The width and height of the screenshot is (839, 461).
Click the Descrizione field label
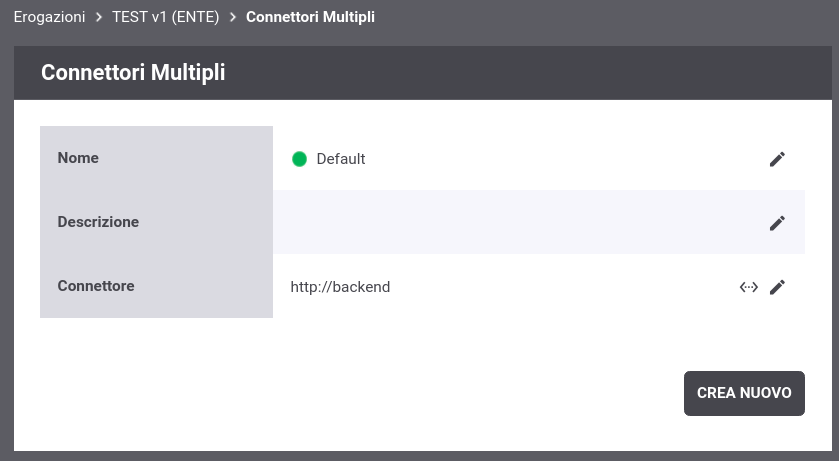(98, 222)
